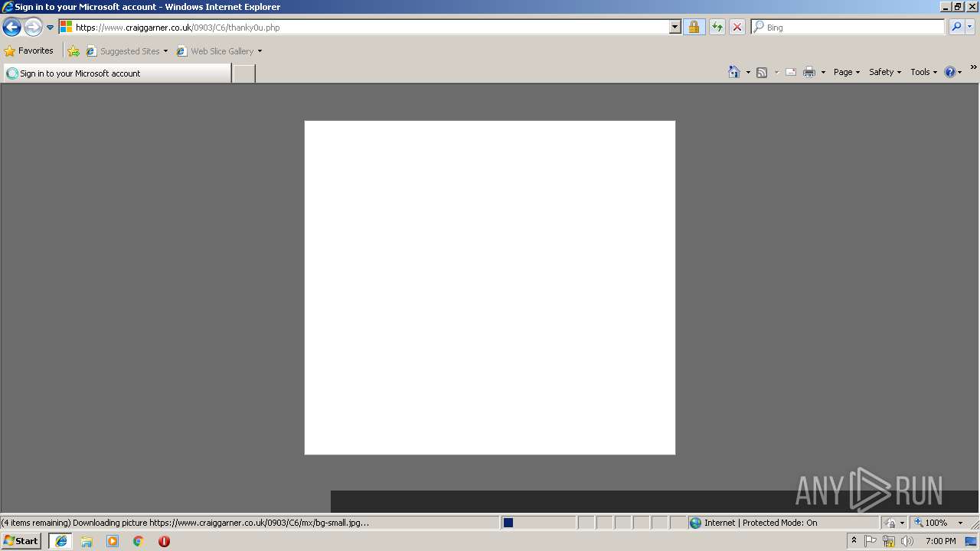The image size is (980, 551).
Task: Open the zoom level 100% button
Action: (x=931, y=523)
